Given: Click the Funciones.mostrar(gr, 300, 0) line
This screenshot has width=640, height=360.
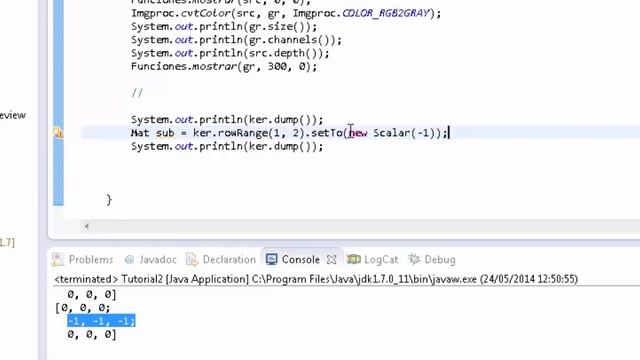Looking at the screenshot, I should (x=224, y=66).
